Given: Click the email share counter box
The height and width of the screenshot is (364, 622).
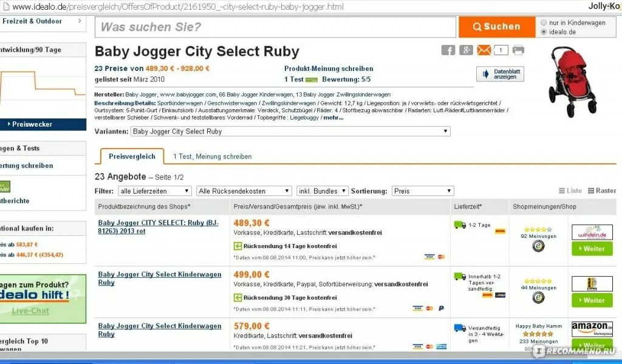Looking at the screenshot, I should [501, 50].
